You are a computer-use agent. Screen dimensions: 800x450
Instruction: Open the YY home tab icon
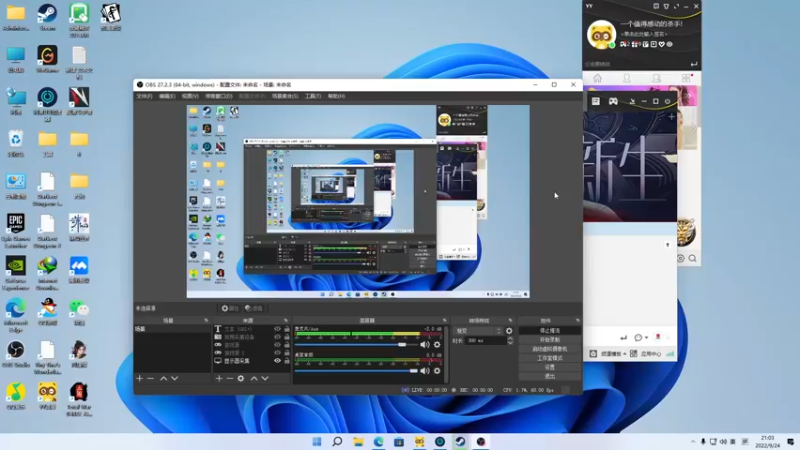coord(597,78)
